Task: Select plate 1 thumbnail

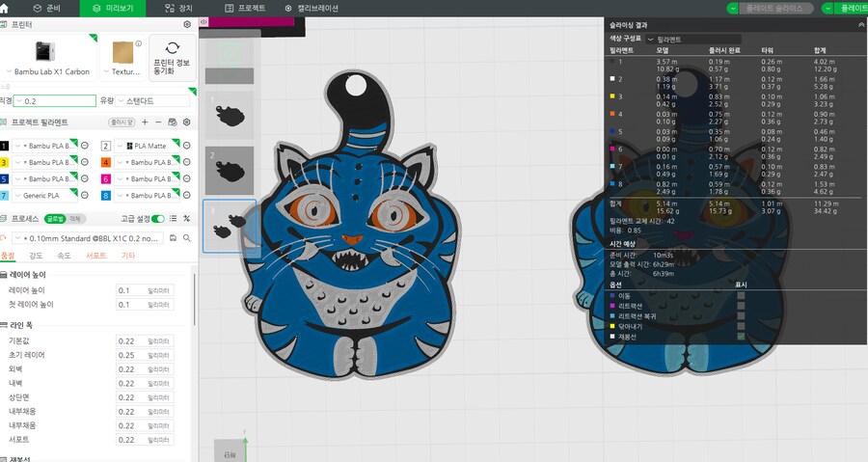Action: point(230,115)
